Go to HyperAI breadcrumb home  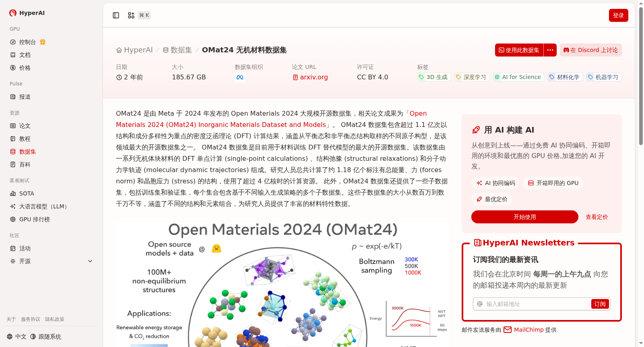point(134,50)
